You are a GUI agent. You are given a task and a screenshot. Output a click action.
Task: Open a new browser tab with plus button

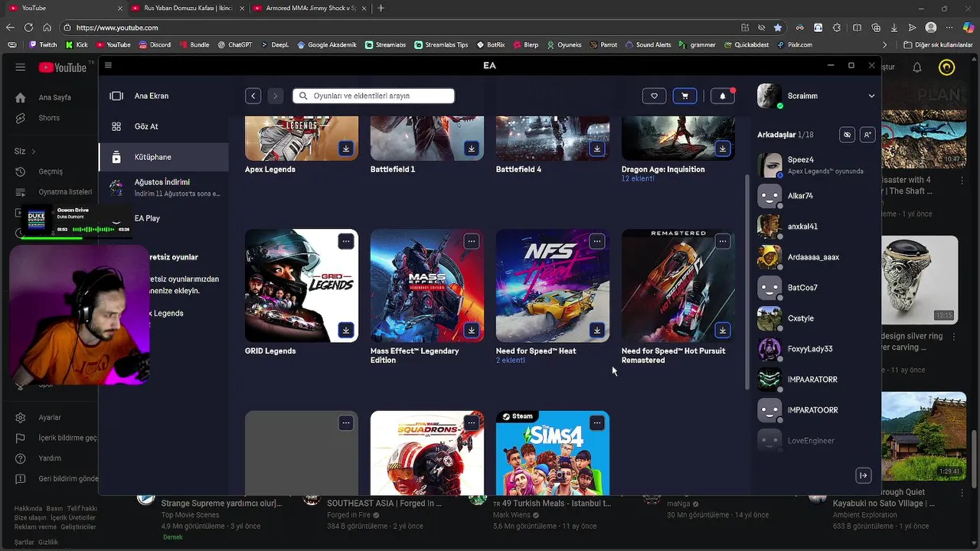381,8
